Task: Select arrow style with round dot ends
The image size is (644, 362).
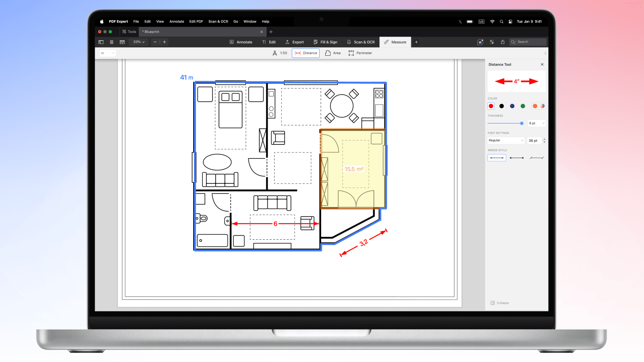Action: (x=517, y=158)
